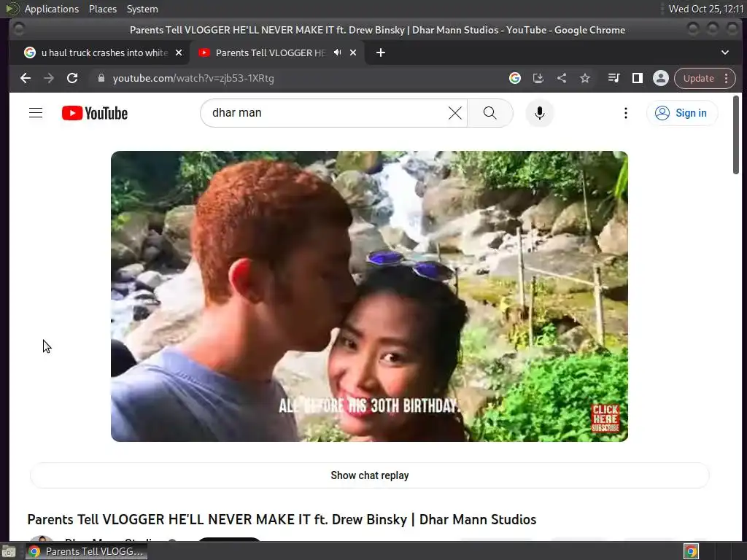
Task: Open the media control queue icon
Action: tap(614, 78)
